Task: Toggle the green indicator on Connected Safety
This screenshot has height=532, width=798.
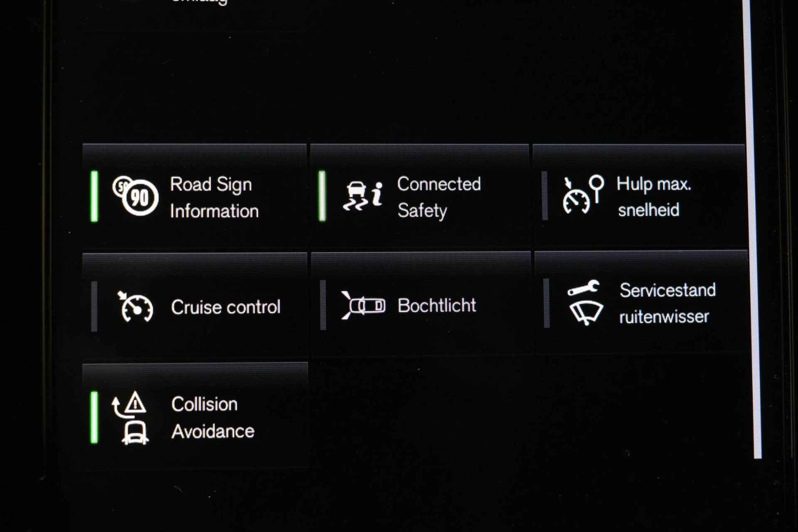Action: 322,196
